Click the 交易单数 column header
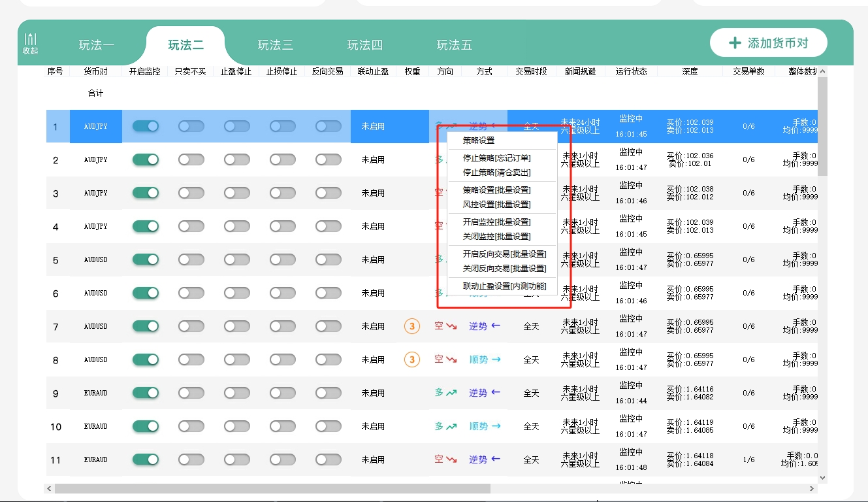The height and width of the screenshot is (502, 868). 748,71
